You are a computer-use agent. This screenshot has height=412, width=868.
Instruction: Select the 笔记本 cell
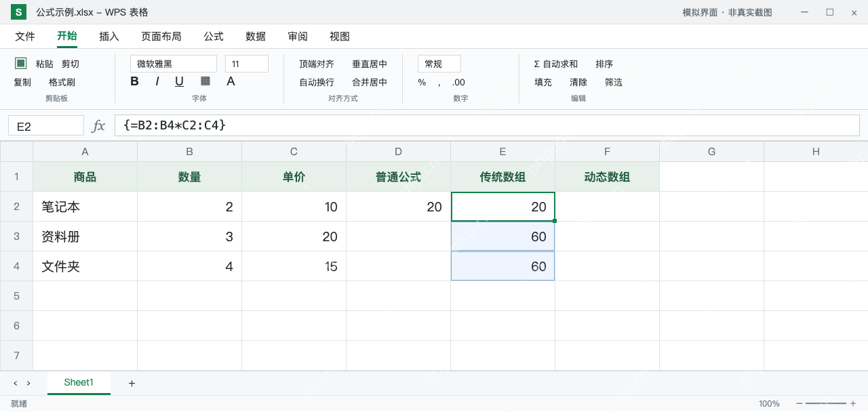pos(85,207)
